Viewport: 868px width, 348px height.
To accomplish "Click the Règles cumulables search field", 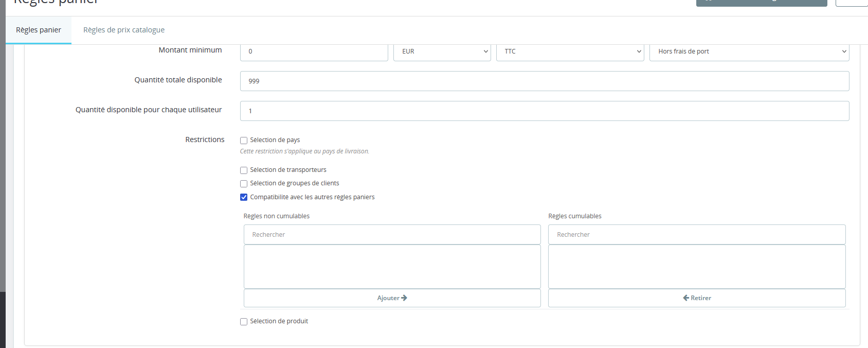I will tap(697, 234).
